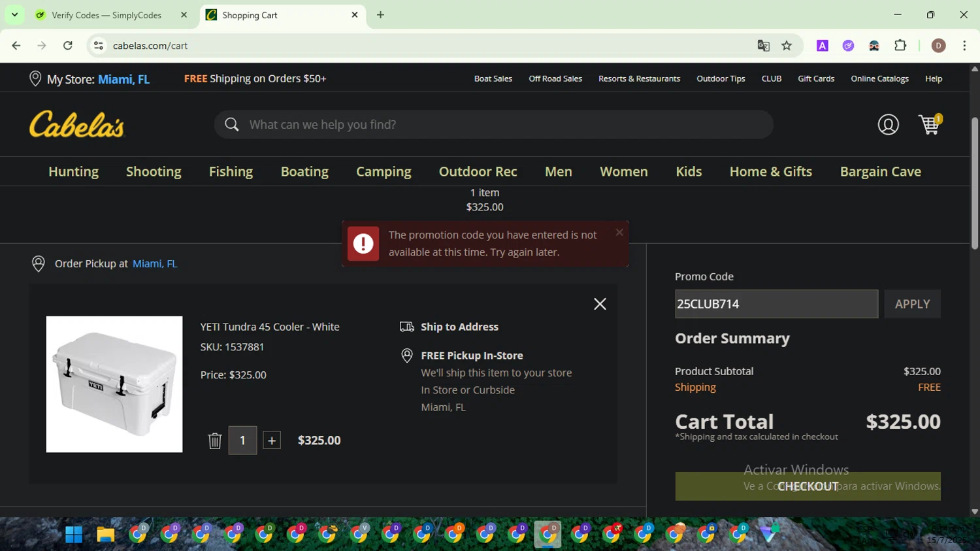Open the Boating category menu
The image size is (980, 551).
(304, 171)
